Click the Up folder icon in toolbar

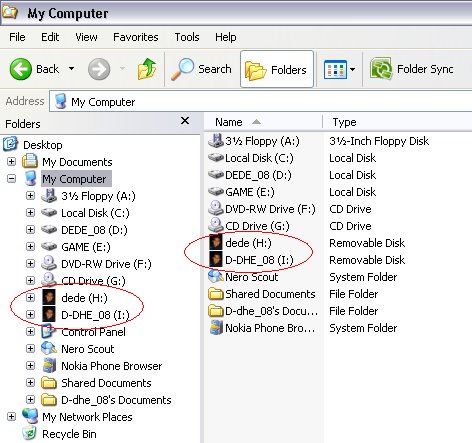pos(147,69)
